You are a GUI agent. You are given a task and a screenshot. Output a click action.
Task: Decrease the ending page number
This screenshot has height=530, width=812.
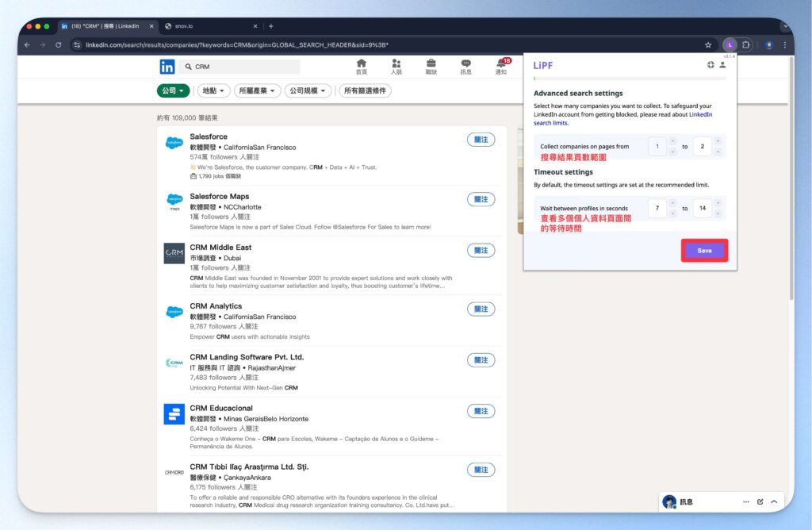(x=718, y=152)
